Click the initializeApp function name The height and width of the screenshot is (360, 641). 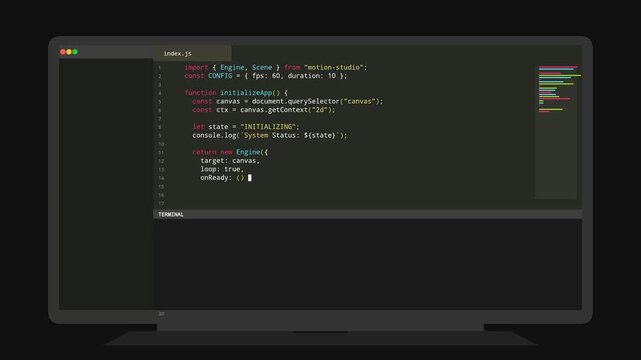pyautogui.click(x=246, y=93)
